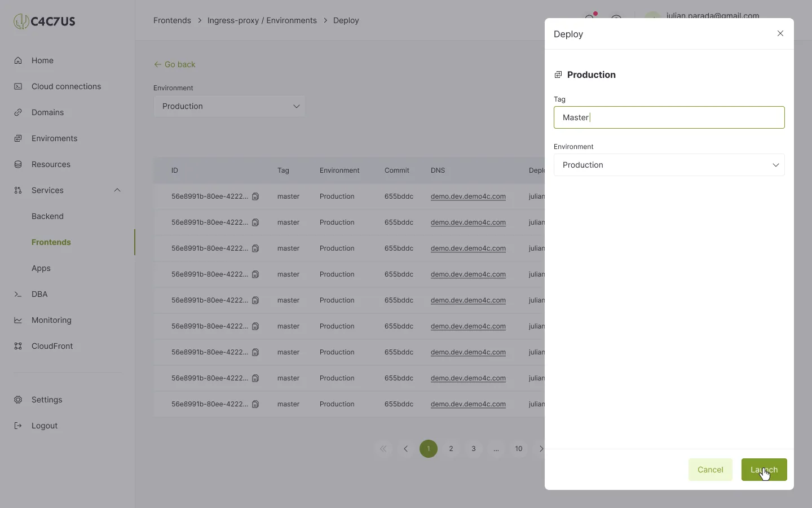Click the Cloud connections terminal icon
This screenshot has width=812, height=508.
(x=18, y=86)
